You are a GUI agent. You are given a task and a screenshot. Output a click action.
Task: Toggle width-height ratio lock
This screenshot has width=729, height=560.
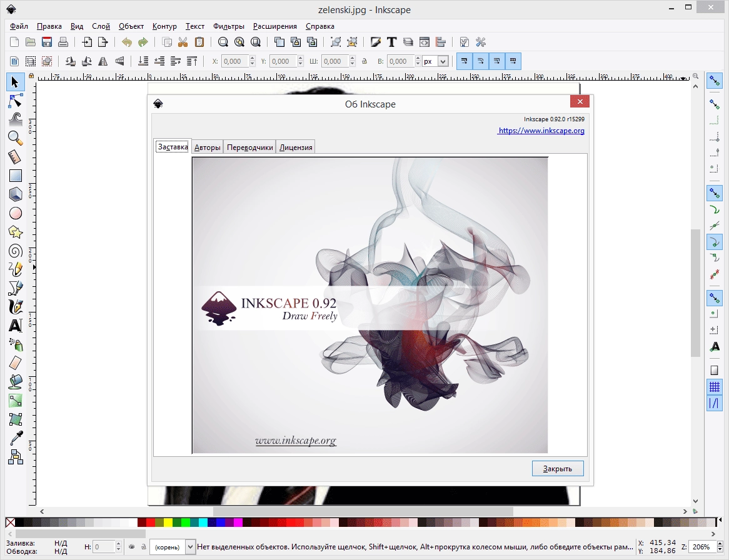point(364,61)
